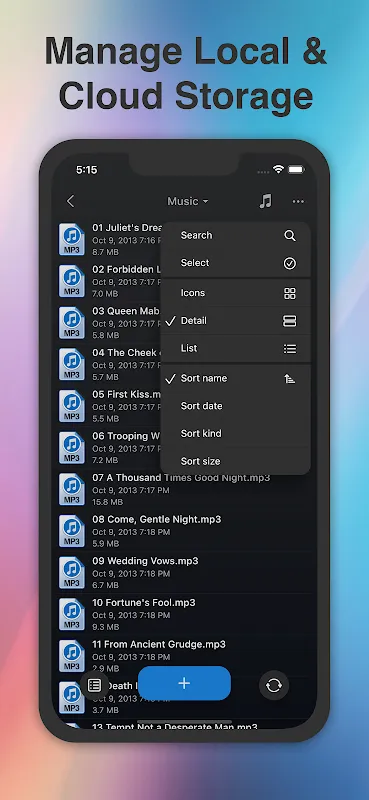
Task: Tap the back arrow icon
Action: click(70, 201)
